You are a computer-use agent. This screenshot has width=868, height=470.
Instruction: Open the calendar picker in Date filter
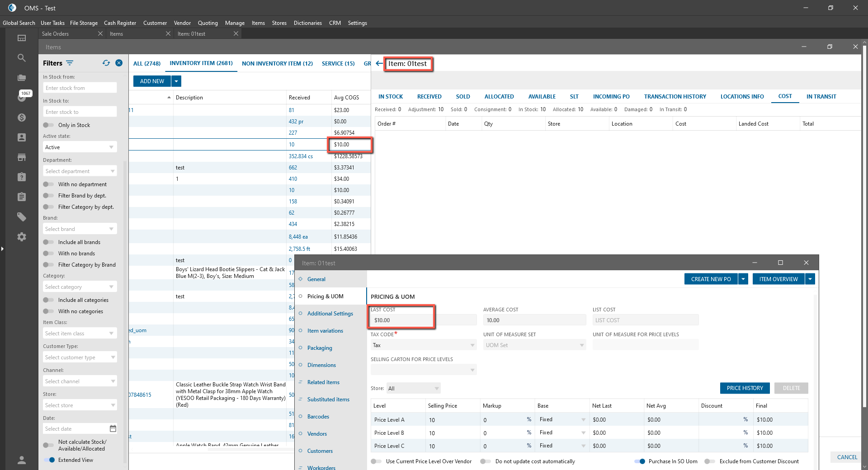click(x=113, y=428)
